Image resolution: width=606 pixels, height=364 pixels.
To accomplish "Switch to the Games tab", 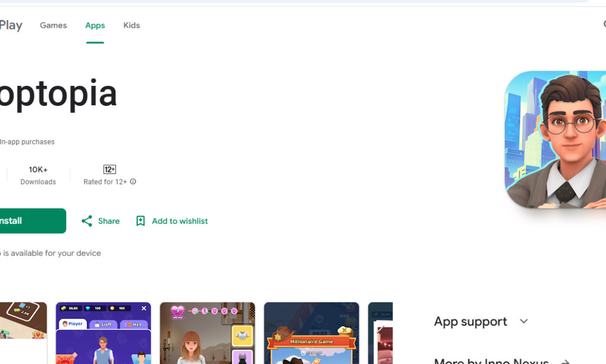I will pos(53,25).
